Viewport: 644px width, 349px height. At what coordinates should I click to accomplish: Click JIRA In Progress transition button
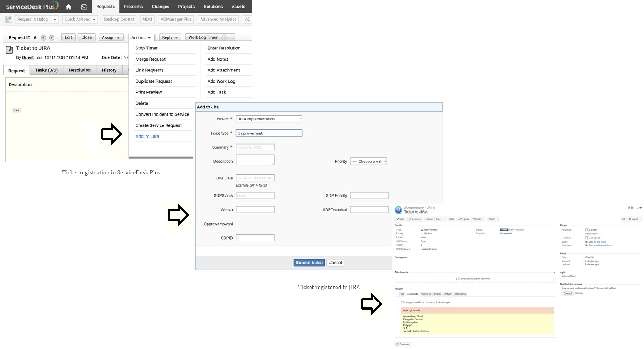coord(463,219)
